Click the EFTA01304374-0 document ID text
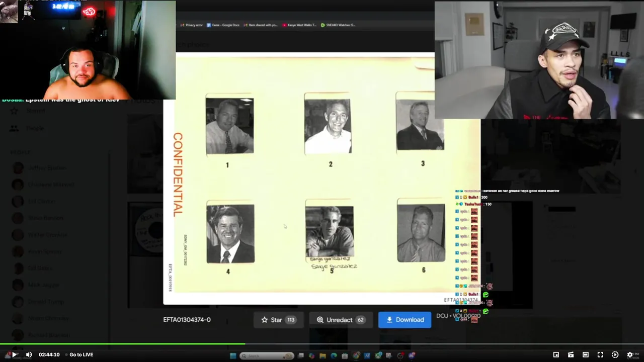This screenshot has height=362, width=644. point(187,320)
